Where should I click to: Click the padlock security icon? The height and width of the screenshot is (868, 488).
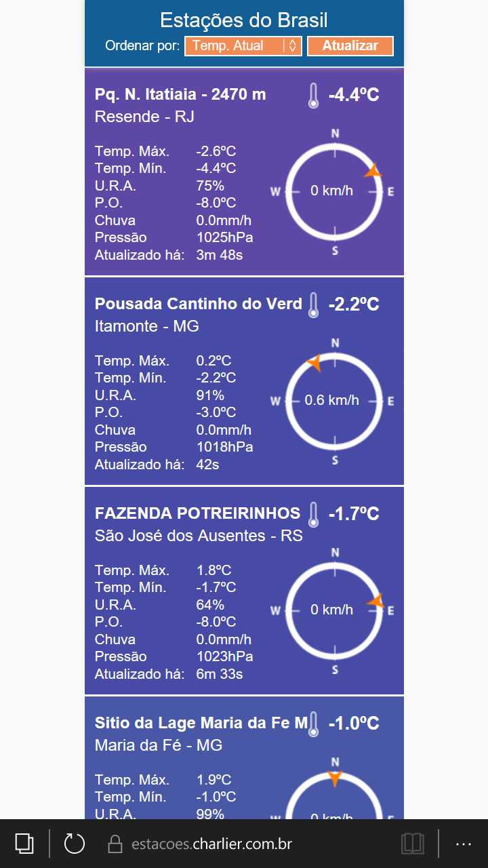pos(115,844)
